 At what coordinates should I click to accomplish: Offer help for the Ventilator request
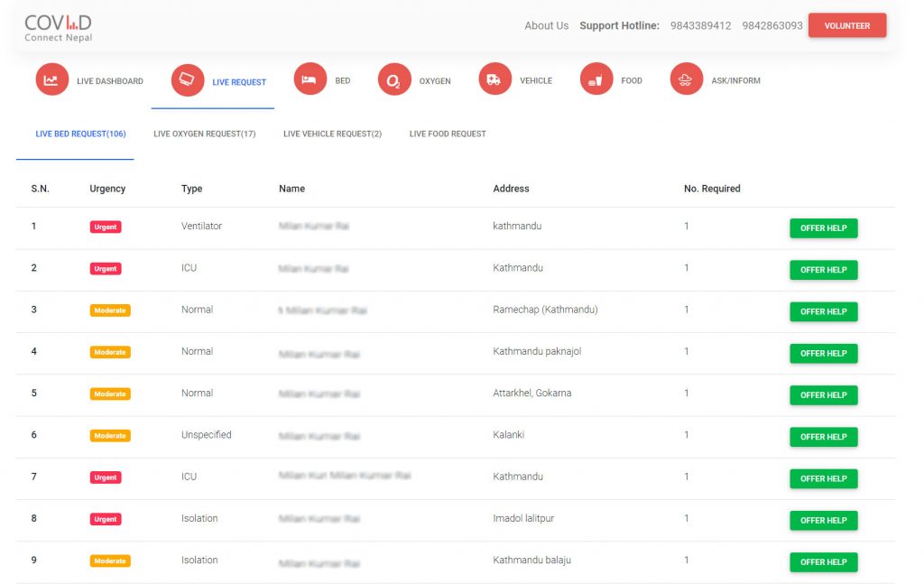(x=823, y=228)
